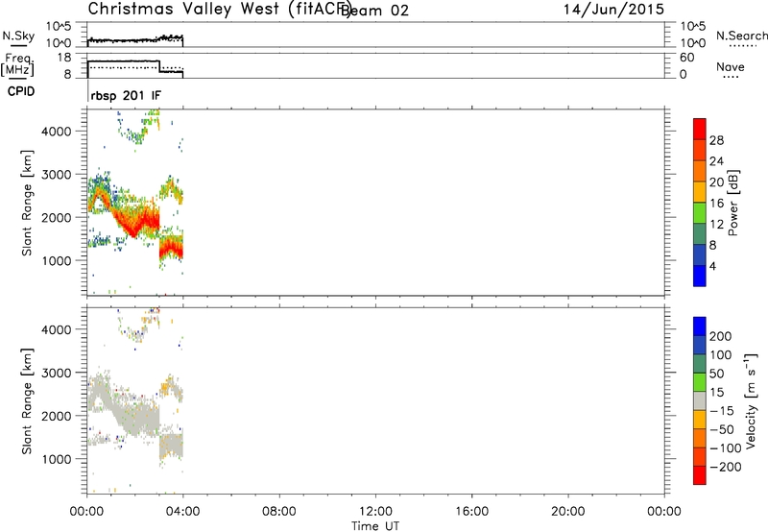The width and height of the screenshot is (768, 532).
Task: Click the 'Slant Range [km]' label of the power panel
Action: coord(27,203)
